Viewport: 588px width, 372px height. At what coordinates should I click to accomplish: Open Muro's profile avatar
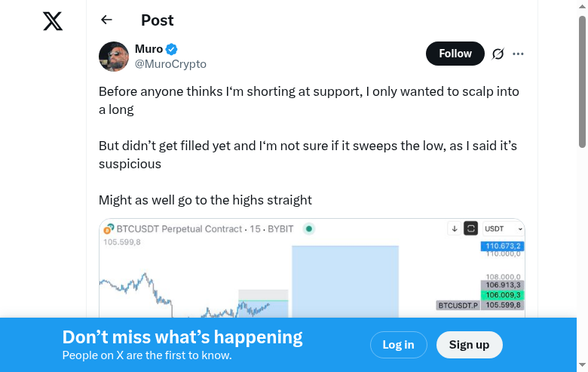click(114, 57)
